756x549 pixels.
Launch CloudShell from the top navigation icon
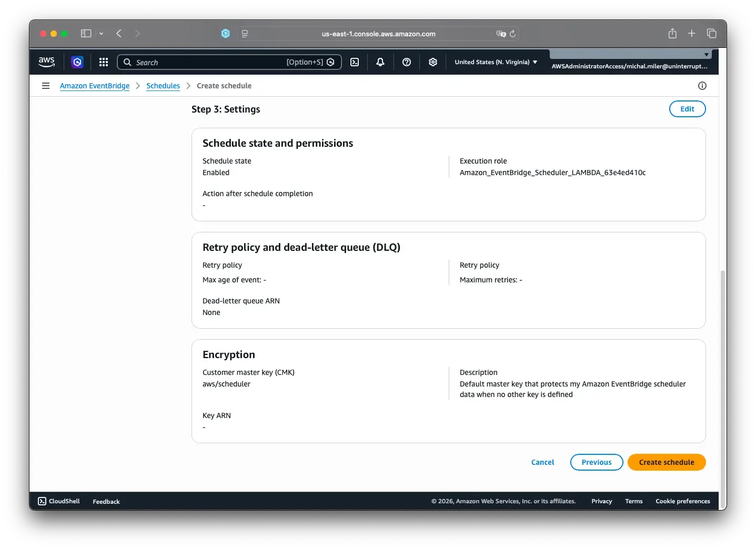coord(355,62)
